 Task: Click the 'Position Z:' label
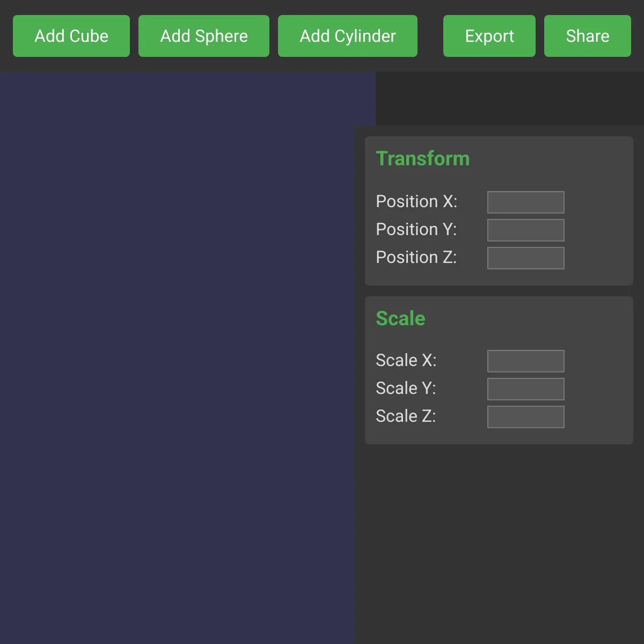click(416, 257)
